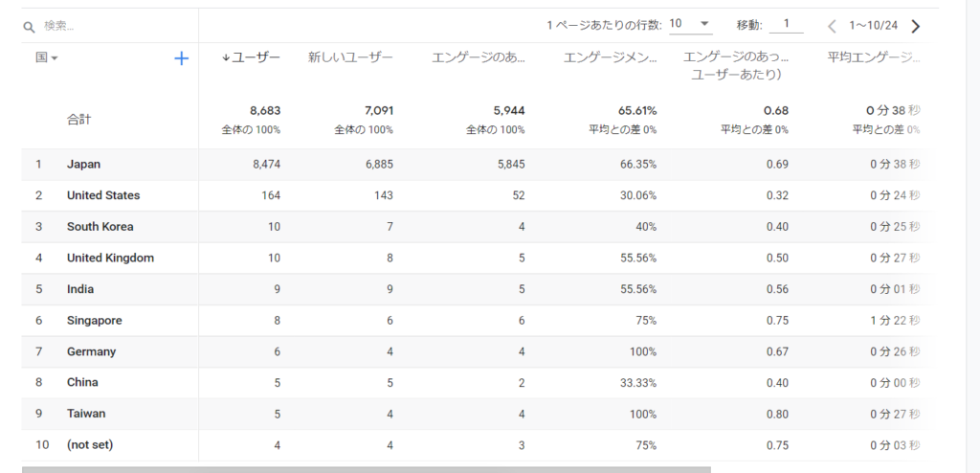980x473 pixels.
Task: Click the page range text 1~10/24
Action: [873, 26]
